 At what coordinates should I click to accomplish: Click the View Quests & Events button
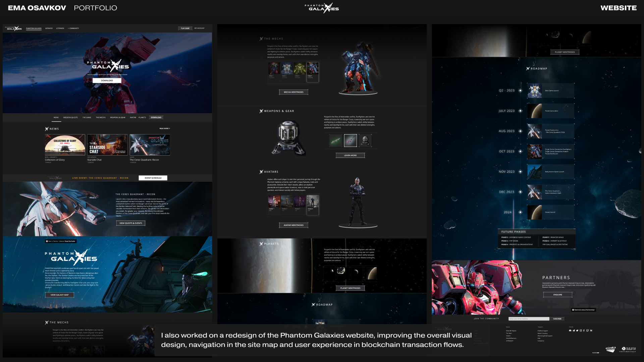point(131,223)
